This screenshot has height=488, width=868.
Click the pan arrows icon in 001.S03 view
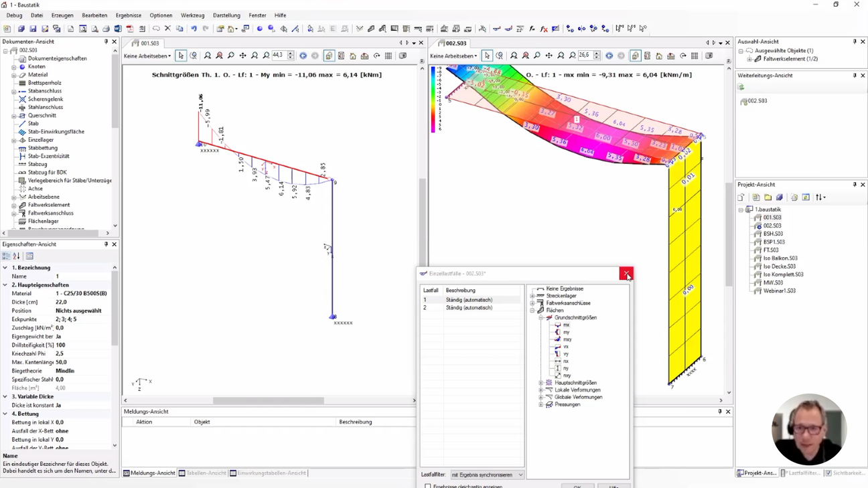[242, 56]
